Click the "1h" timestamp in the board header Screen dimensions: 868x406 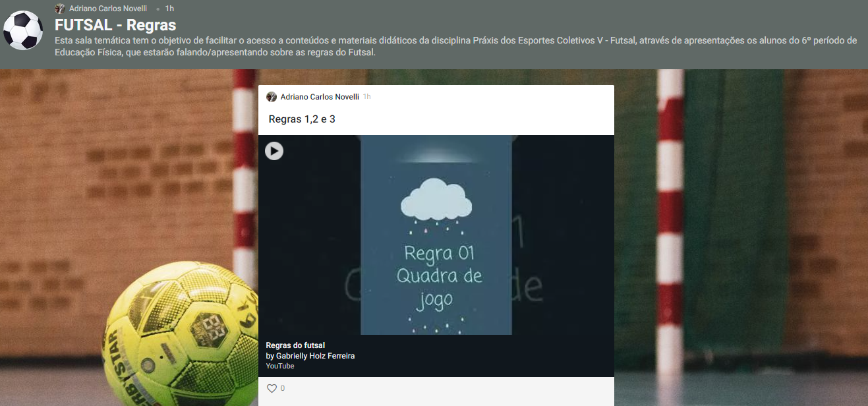pos(169,9)
